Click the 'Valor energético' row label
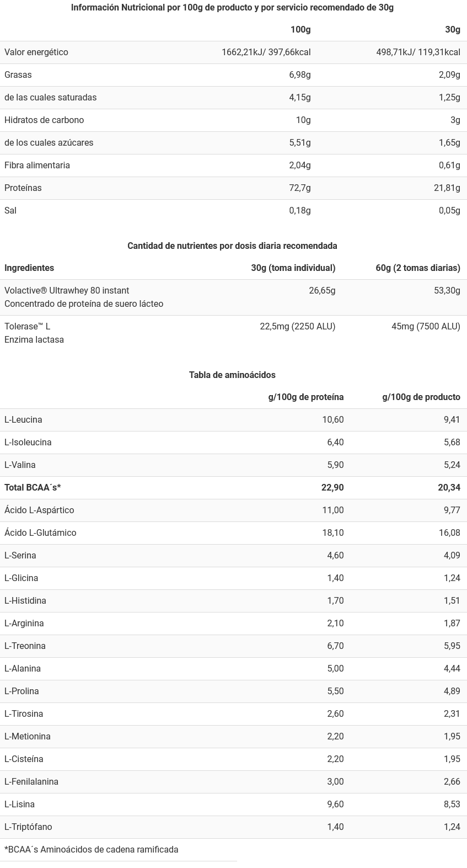Viewport: 467px width, 868px height. tap(36, 52)
